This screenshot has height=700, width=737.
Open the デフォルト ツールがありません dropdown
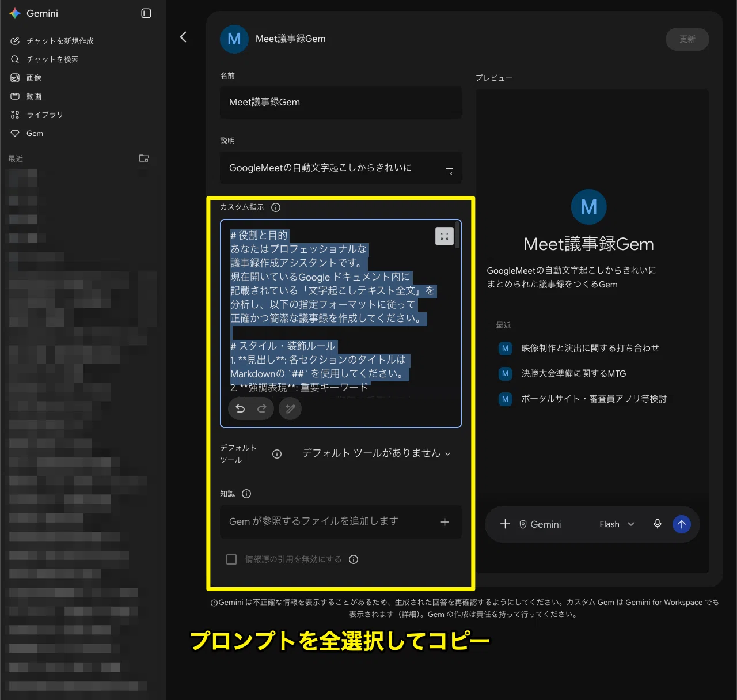tap(377, 453)
